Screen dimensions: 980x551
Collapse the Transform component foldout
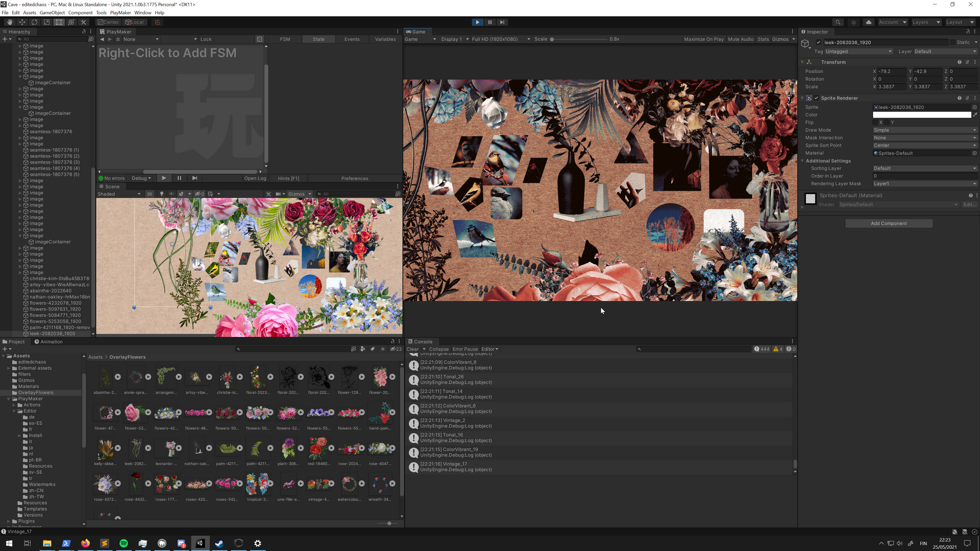pos(802,62)
